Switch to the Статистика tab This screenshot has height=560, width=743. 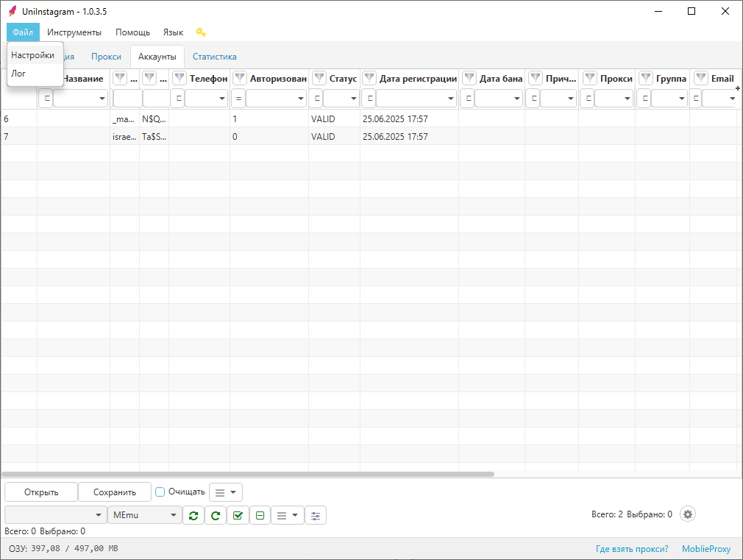(214, 57)
